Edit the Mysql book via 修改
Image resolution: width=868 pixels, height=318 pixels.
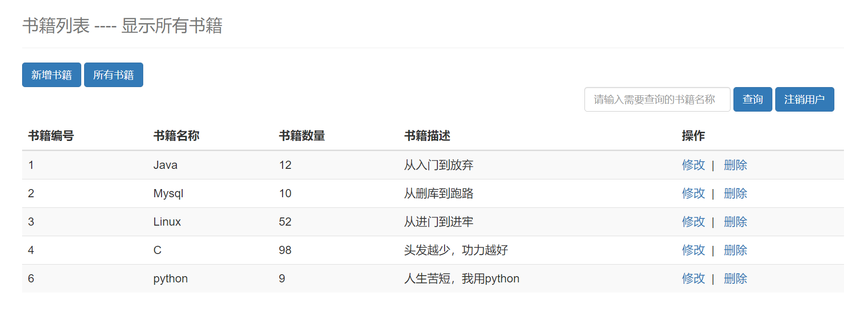(x=693, y=193)
